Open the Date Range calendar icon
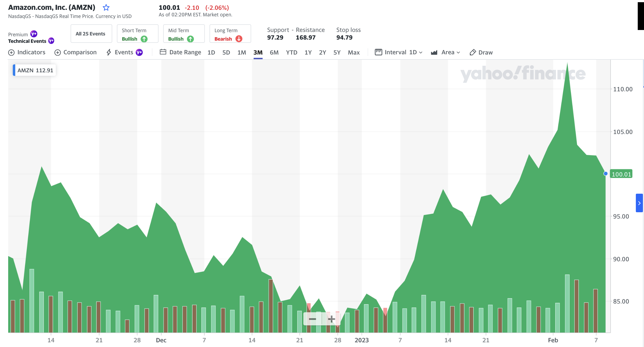This screenshot has height=347, width=644. 163,52
